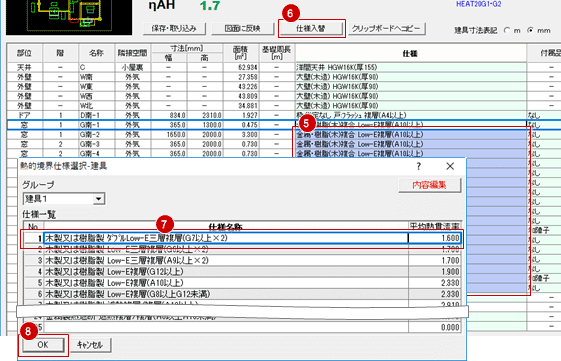Click the 仕様入替 button
The height and width of the screenshot is (361, 561).
click(x=311, y=29)
